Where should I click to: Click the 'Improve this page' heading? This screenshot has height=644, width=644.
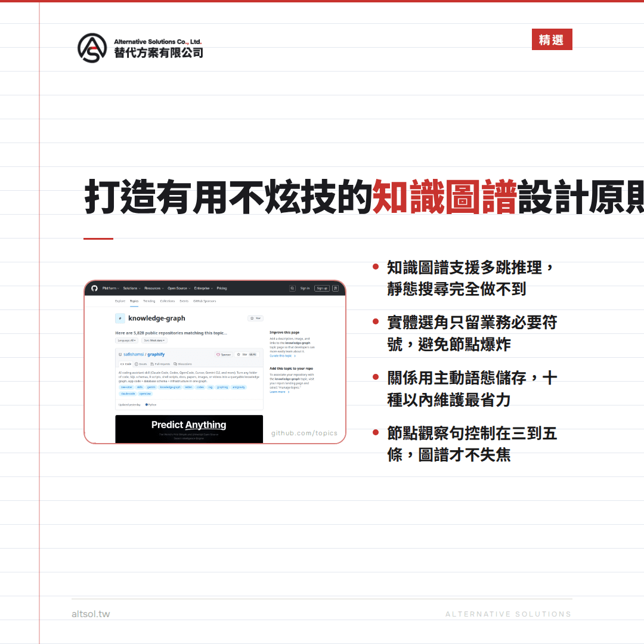point(284,333)
